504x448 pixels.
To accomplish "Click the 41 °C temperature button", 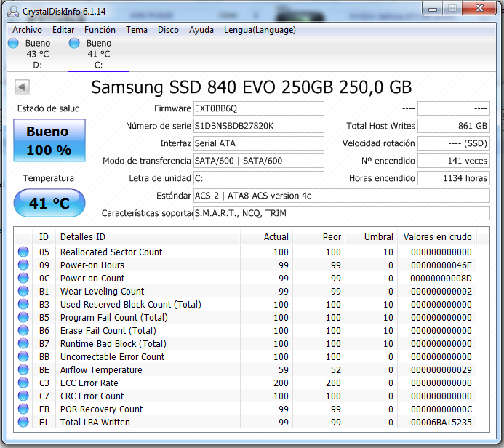I will tap(49, 203).
